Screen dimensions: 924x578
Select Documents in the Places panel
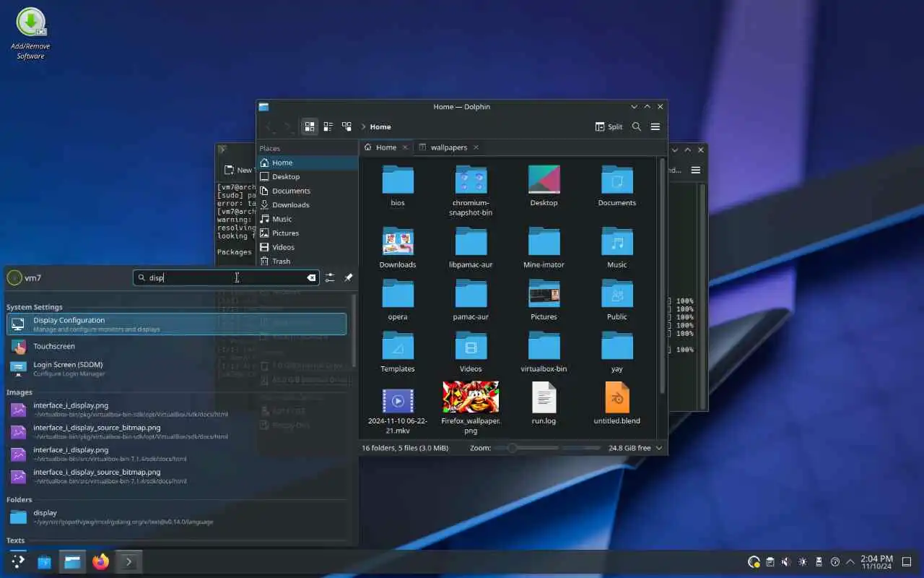point(308,191)
